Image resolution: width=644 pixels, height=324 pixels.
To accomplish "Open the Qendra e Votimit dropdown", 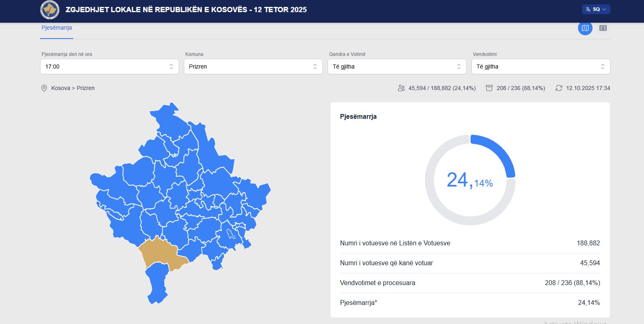I will pos(397,67).
